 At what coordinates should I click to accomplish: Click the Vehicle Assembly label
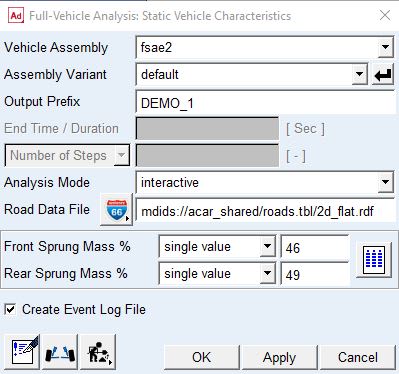[x=56, y=47]
